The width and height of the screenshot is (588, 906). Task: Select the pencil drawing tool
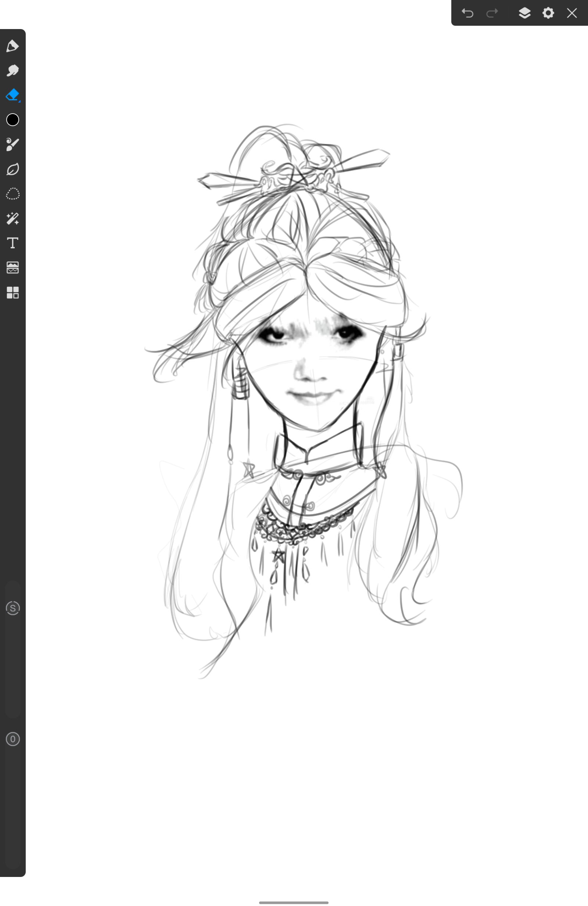click(x=12, y=46)
